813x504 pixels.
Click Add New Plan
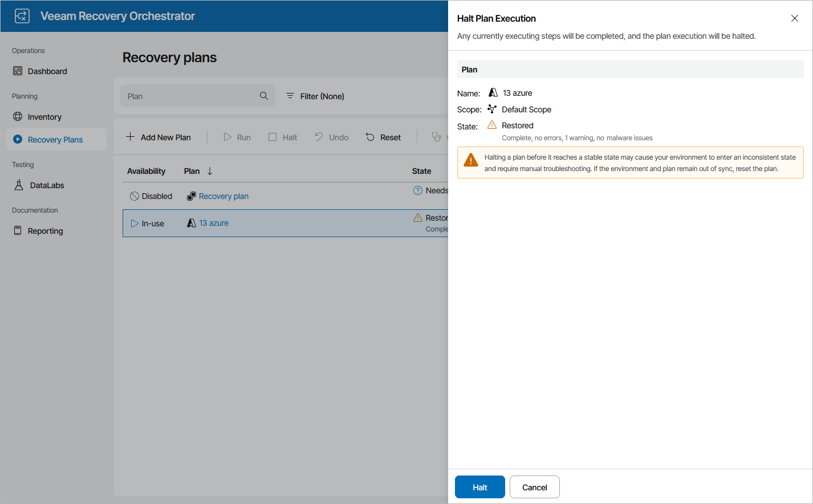click(x=158, y=137)
